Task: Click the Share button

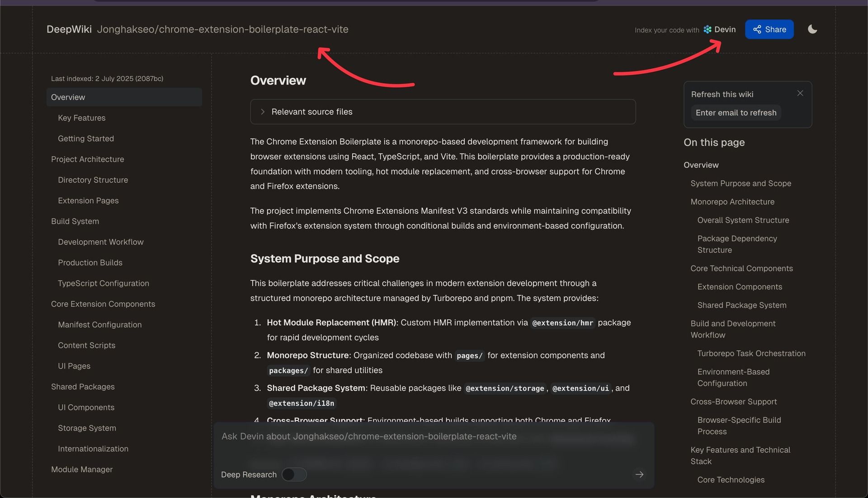Action: pos(769,29)
